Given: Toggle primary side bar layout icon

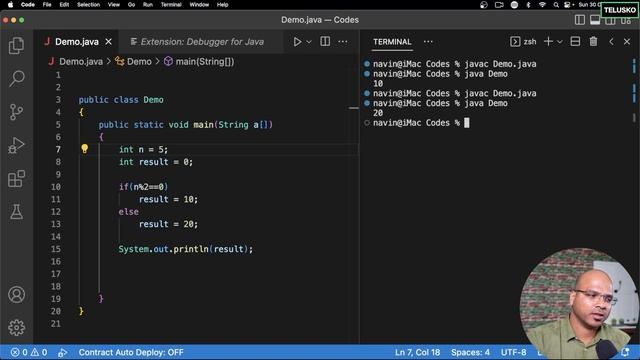Looking at the screenshot, I should point(580,20).
